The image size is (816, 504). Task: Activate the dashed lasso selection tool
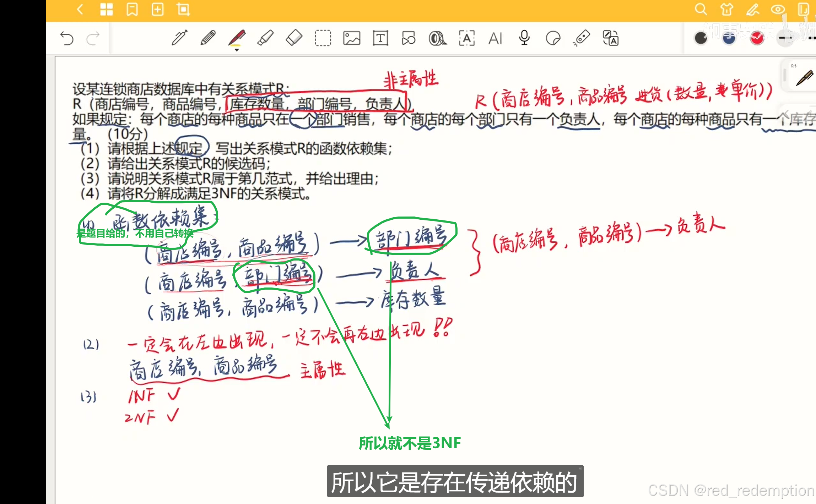click(x=323, y=38)
